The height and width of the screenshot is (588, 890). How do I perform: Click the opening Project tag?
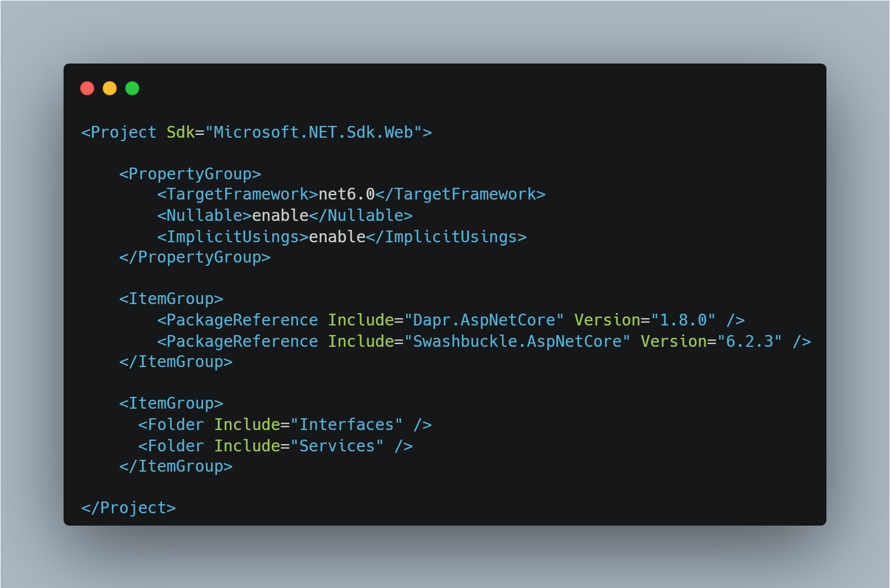point(119,132)
